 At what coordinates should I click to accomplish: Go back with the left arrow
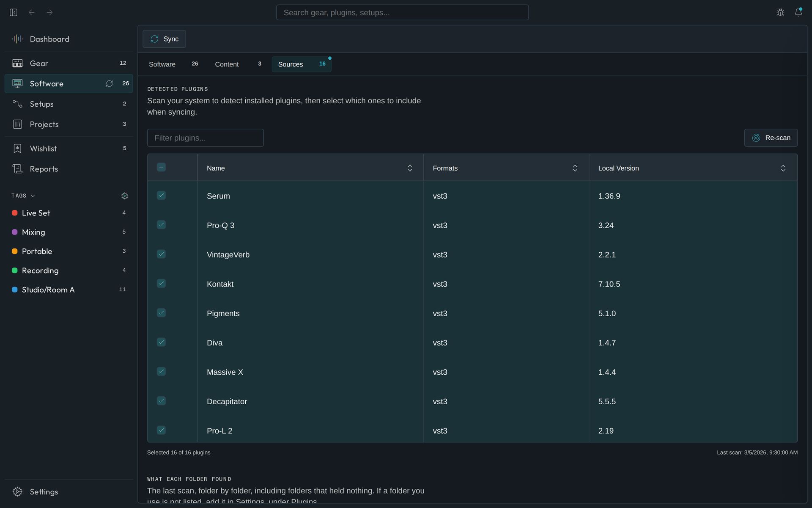[32, 13]
